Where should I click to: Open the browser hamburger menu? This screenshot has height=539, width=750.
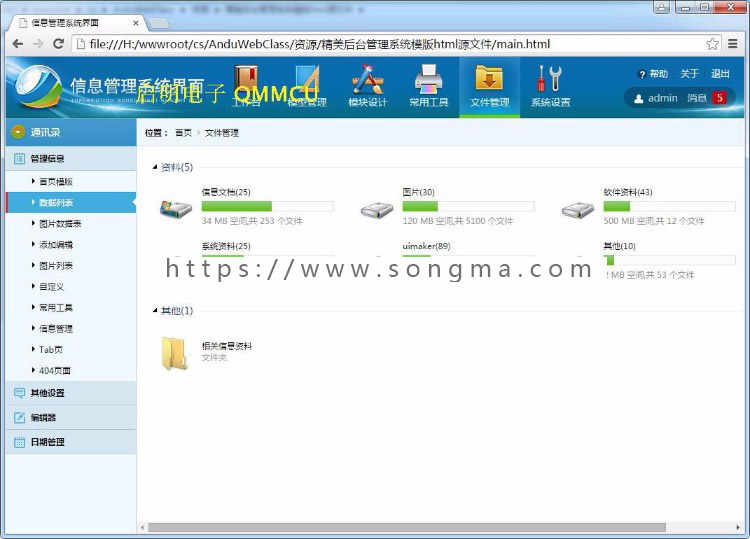(x=732, y=44)
